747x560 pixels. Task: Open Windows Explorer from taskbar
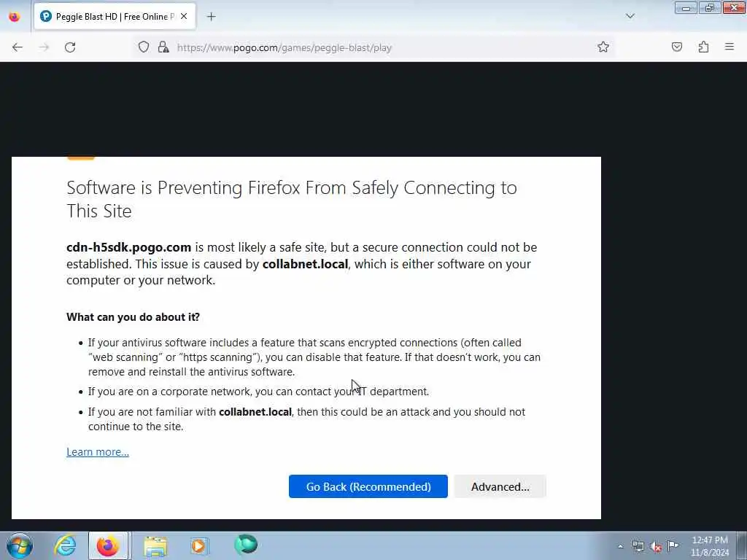point(156,546)
